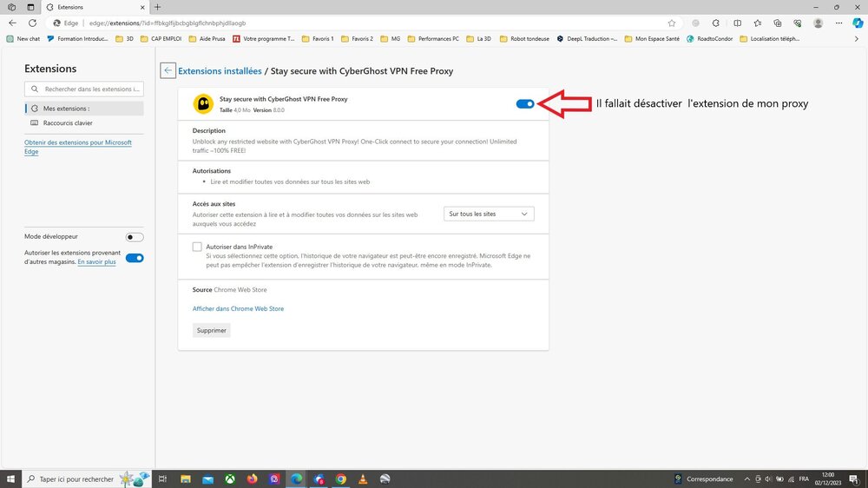Toggle Mode développeur switch

click(x=135, y=237)
